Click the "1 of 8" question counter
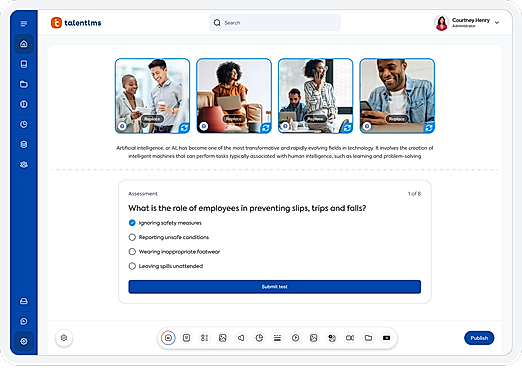Image resolution: width=522 pixels, height=368 pixels. 414,194
